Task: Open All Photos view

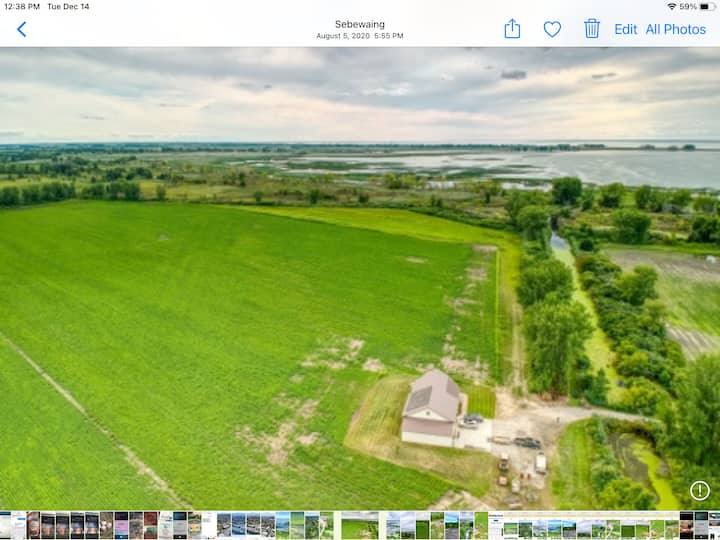Action: click(675, 29)
